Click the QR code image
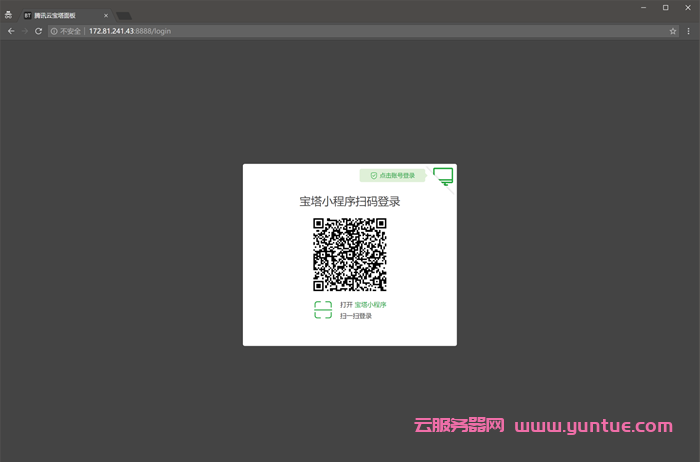Screen dimensions: 700x462 click(x=350, y=254)
